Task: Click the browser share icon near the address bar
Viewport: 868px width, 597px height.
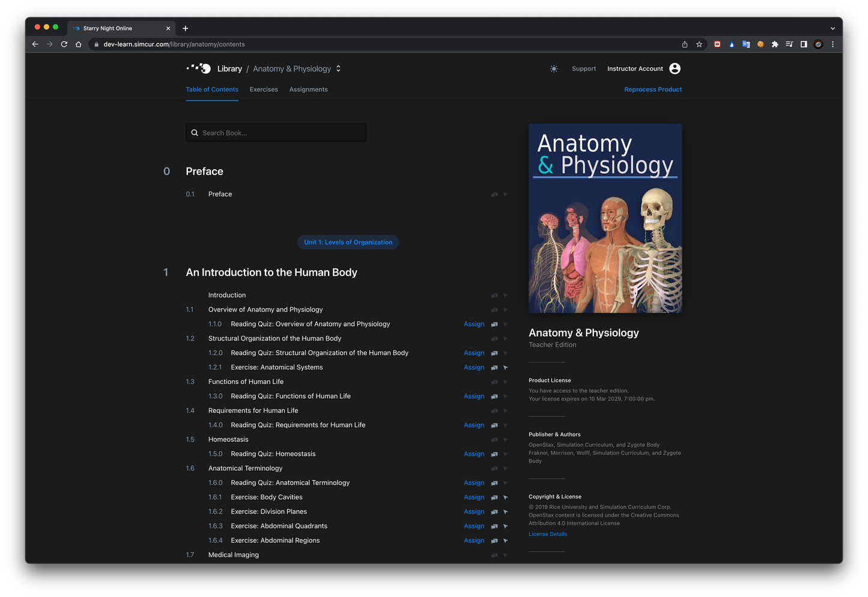Action: pyautogui.click(x=684, y=44)
